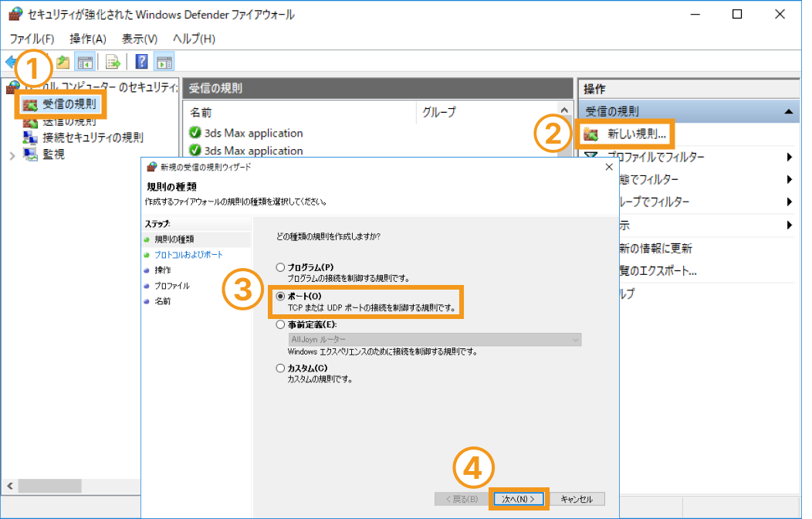Open submenu arrow for ループでフィルター

tap(789, 202)
